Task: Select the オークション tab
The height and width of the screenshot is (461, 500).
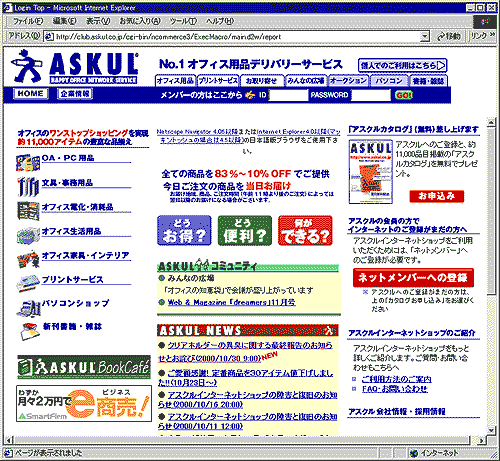Action: click(x=348, y=81)
